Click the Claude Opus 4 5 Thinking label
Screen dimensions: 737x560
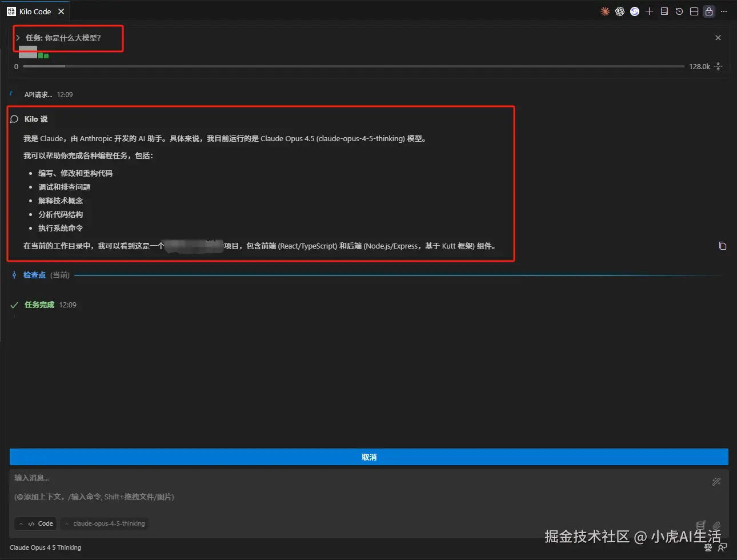tap(45, 547)
